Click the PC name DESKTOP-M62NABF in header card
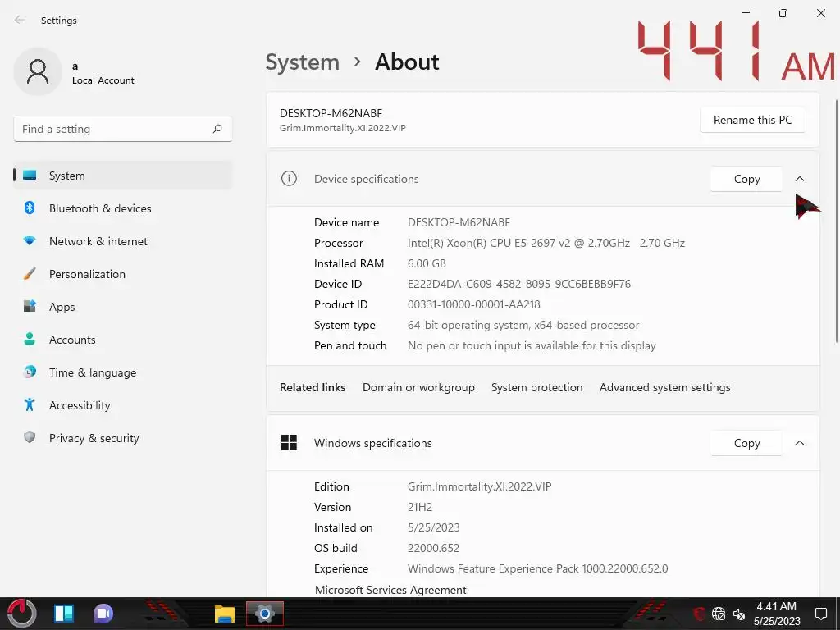 (331, 113)
